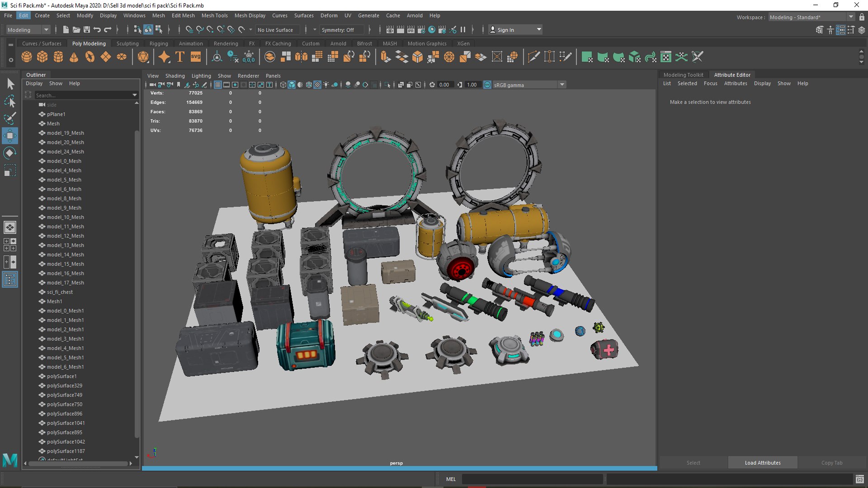The height and width of the screenshot is (488, 868).
Task: Switch to the Sculpting shelf tab
Action: pos(127,43)
